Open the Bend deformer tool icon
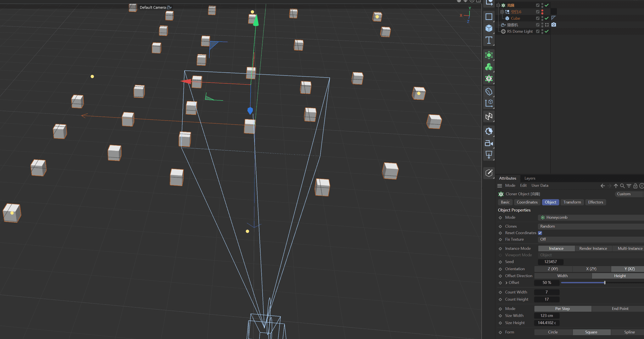The height and width of the screenshot is (339, 644). tap(489, 92)
